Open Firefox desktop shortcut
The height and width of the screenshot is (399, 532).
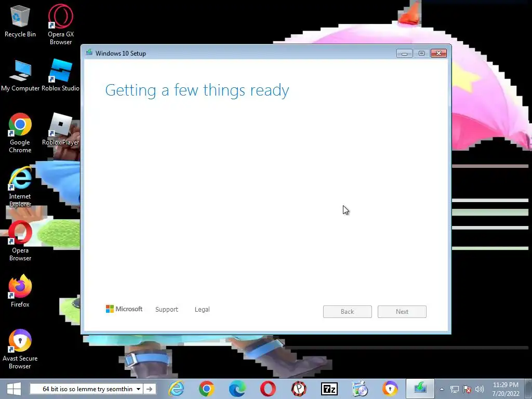[x=20, y=291]
